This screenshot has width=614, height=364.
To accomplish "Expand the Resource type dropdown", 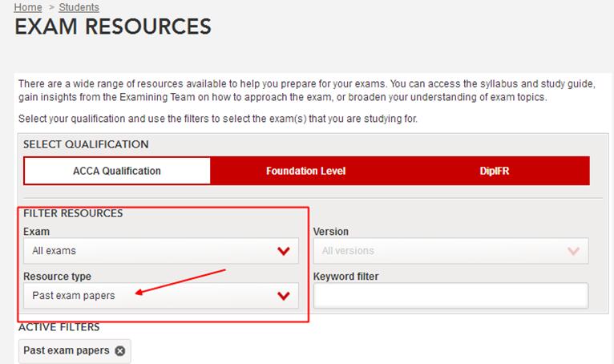I will [x=160, y=296].
